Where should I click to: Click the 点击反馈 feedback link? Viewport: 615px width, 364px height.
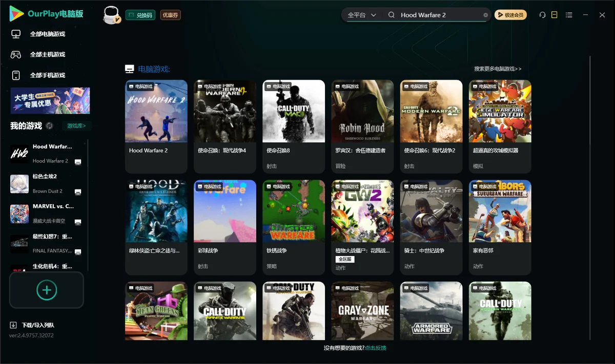[375, 348]
